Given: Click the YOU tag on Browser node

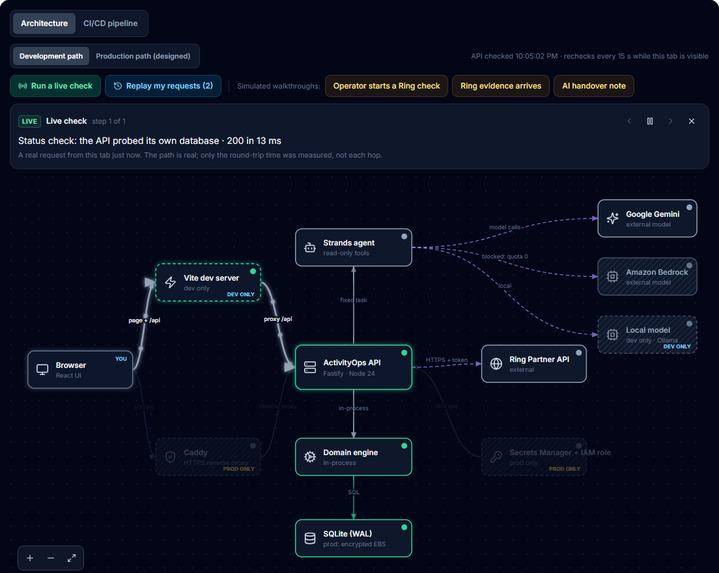Looking at the screenshot, I should [x=121, y=359].
